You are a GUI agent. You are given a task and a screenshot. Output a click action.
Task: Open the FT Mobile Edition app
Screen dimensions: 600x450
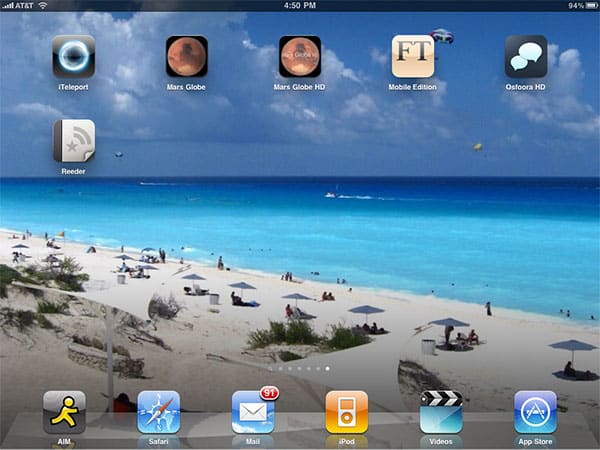(413, 57)
